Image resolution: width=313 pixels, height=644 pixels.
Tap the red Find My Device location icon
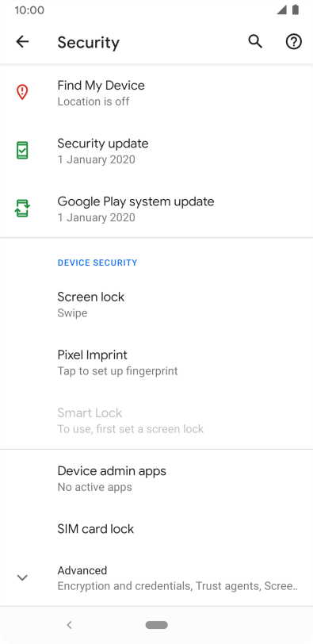tap(22, 92)
